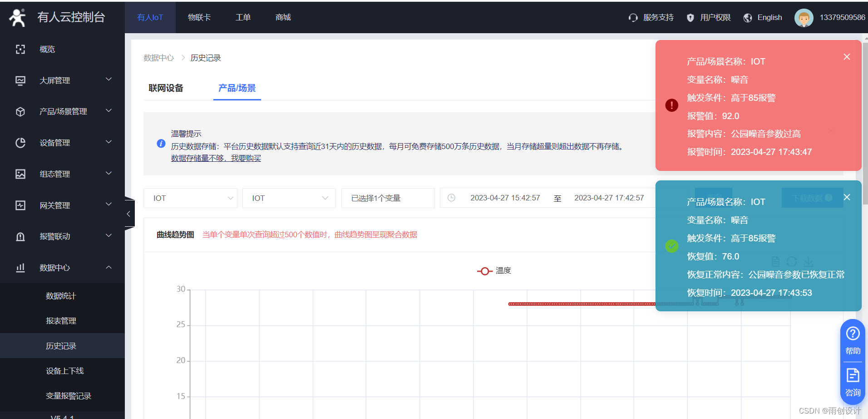
Task: Open the user avatar menu
Action: (804, 18)
